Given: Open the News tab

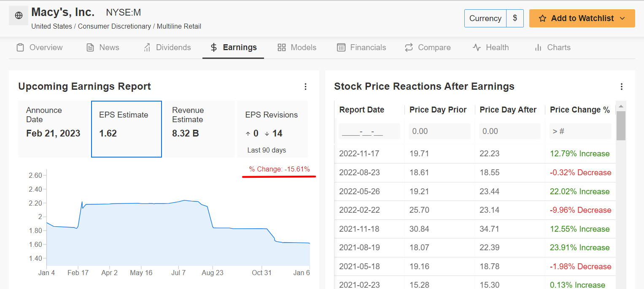Looking at the screenshot, I should [103, 48].
